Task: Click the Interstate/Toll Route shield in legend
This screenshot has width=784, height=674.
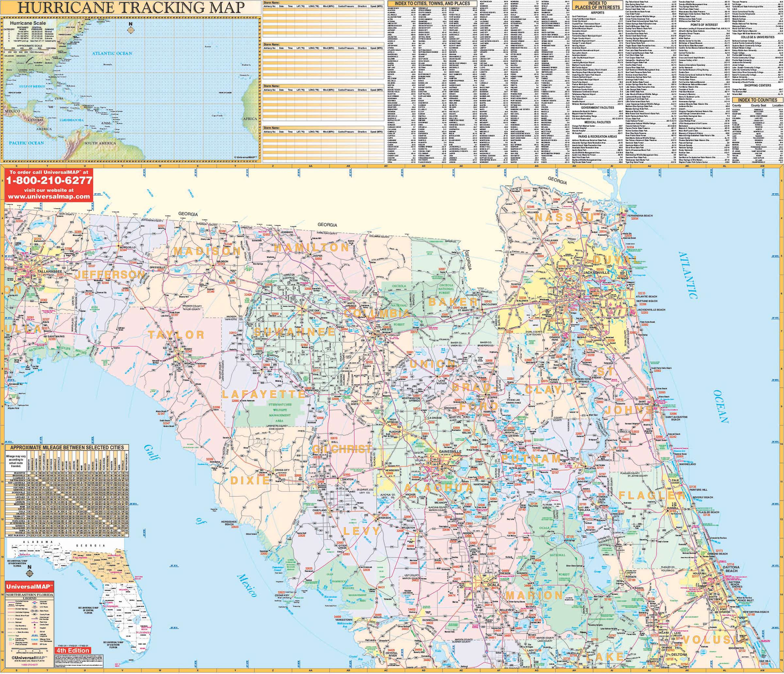Action: coord(34,603)
